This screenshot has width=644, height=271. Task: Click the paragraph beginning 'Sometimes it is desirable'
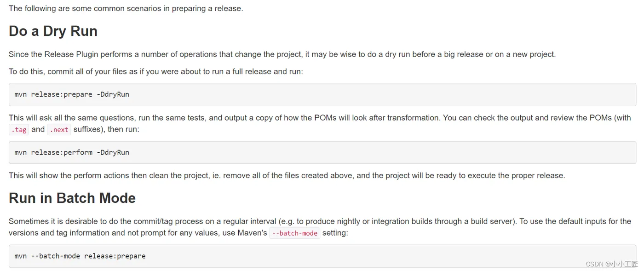320,227
